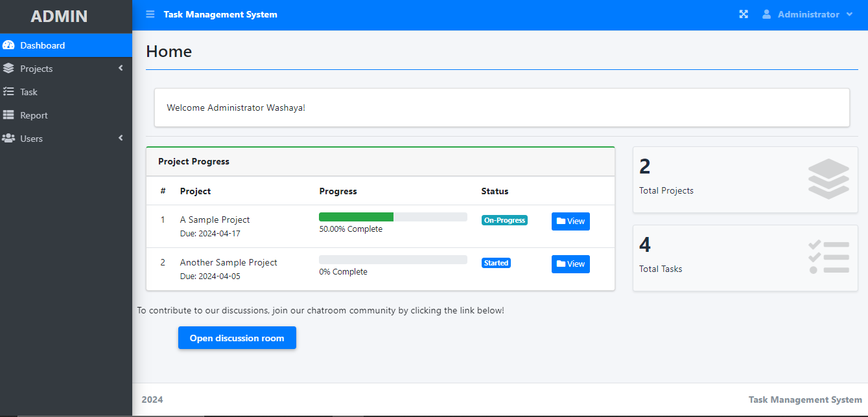Click the hamburger menu toggle icon
Screen dimensions: 868x417
tap(150, 14)
